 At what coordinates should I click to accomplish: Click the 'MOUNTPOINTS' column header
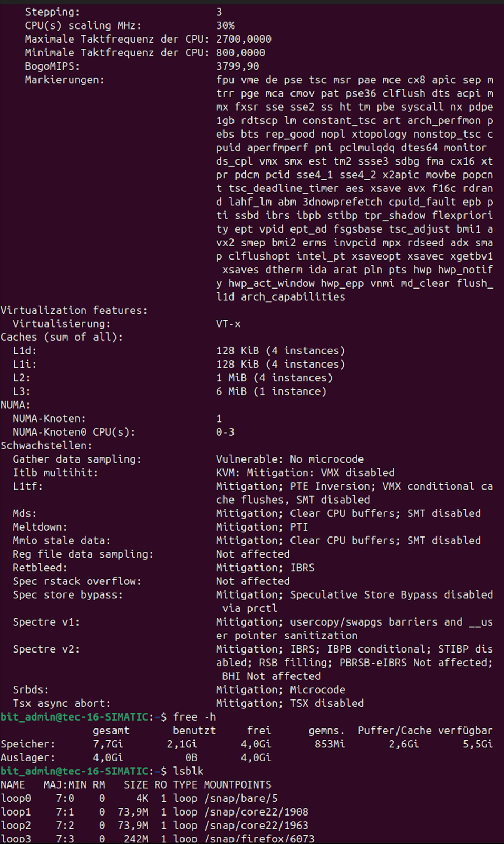[238, 785]
